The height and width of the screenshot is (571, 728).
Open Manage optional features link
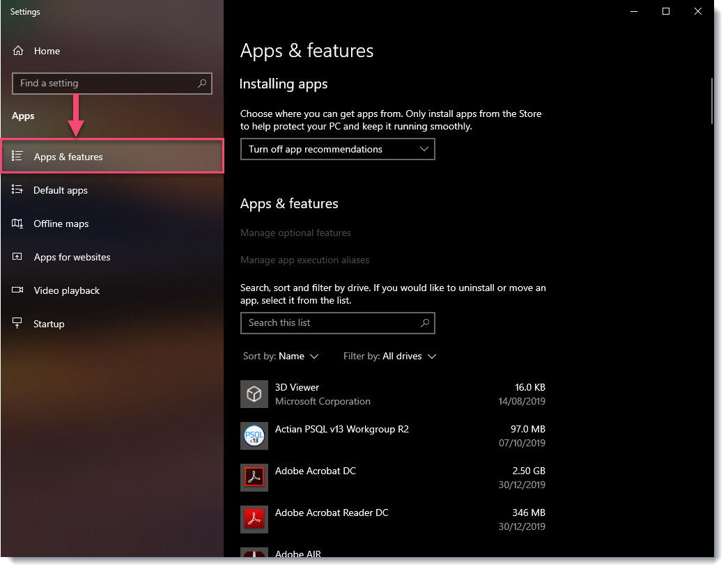296,233
